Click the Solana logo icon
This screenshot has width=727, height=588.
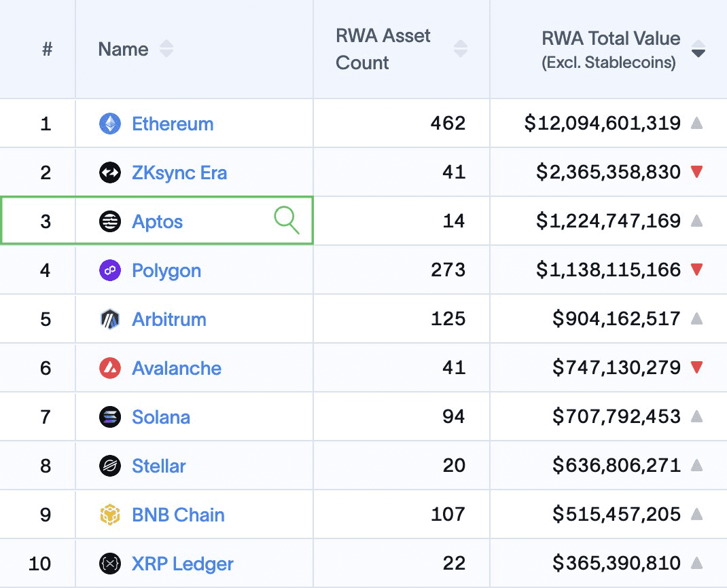coord(110,417)
